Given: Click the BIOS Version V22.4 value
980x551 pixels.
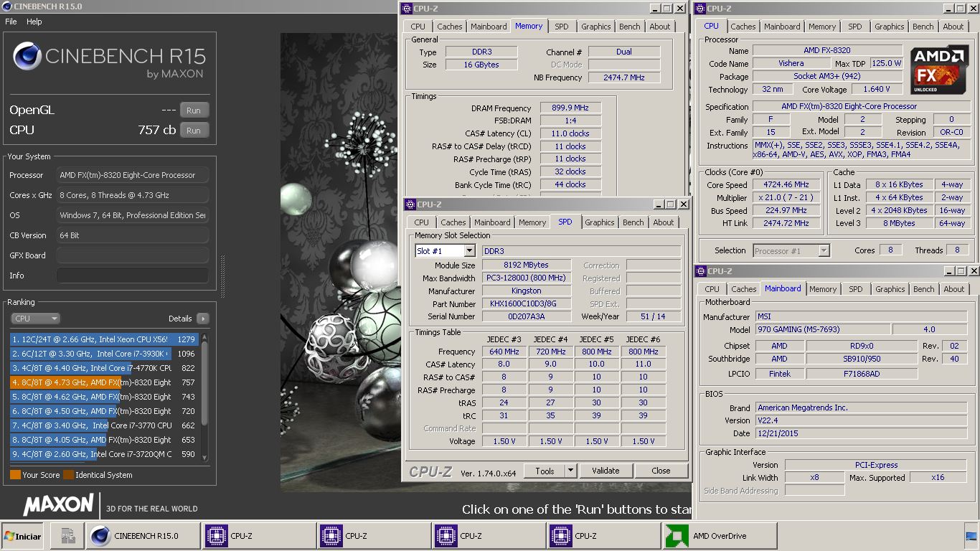Looking at the screenshot, I should pos(861,420).
